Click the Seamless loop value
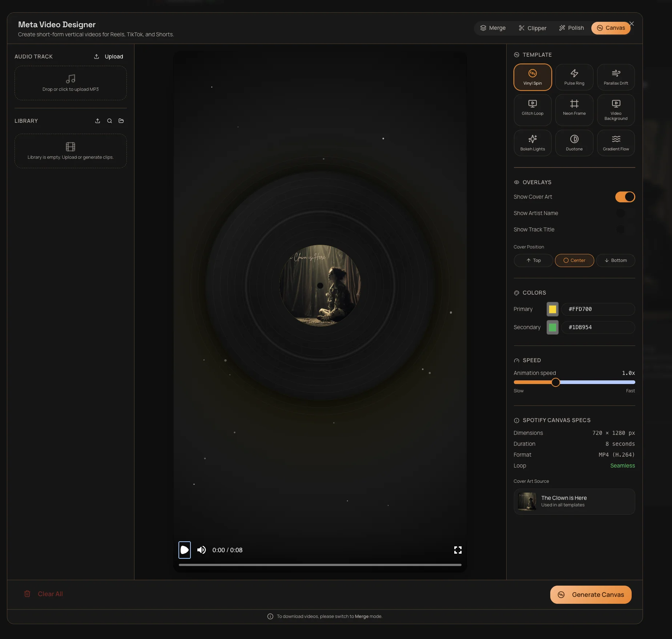The width and height of the screenshot is (672, 639). click(623, 466)
